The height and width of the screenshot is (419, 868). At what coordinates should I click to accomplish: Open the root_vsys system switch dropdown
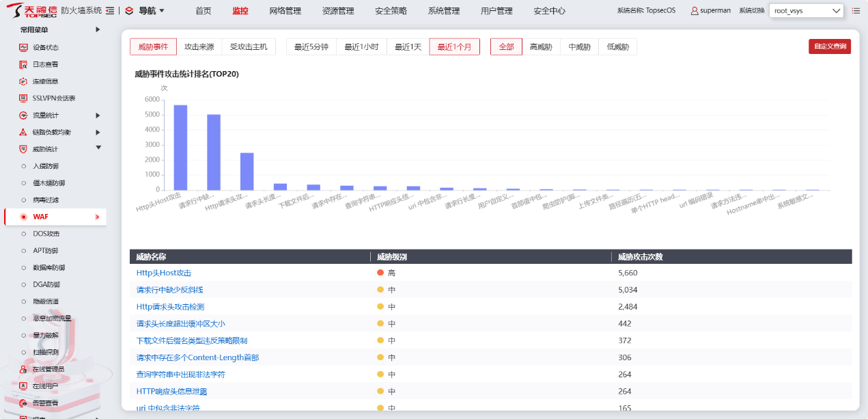(x=806, y=11)
